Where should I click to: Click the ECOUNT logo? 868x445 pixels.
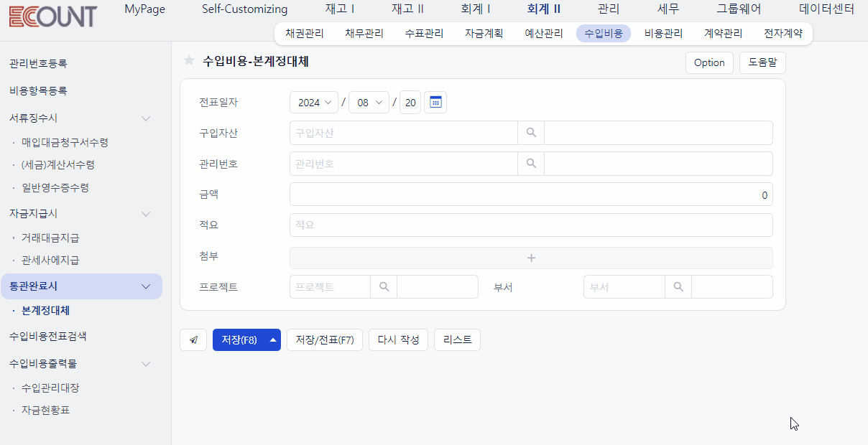click(x=52, y=16)
